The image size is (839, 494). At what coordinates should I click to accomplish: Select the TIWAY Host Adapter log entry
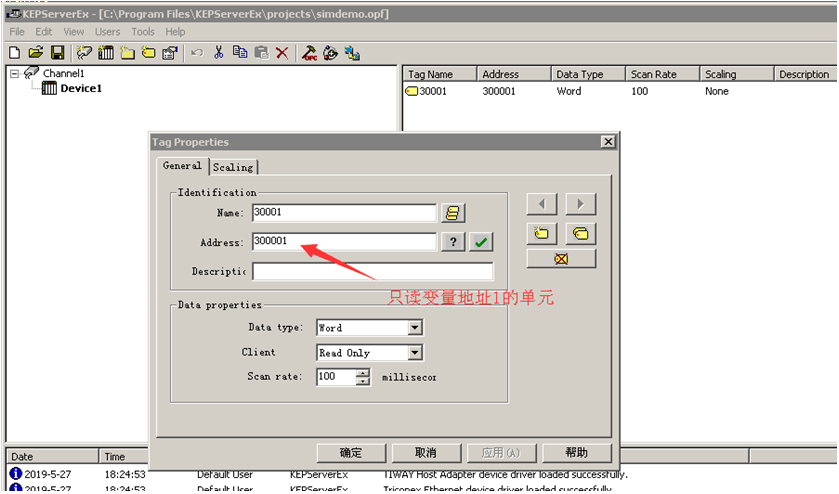tap(423, 474)
